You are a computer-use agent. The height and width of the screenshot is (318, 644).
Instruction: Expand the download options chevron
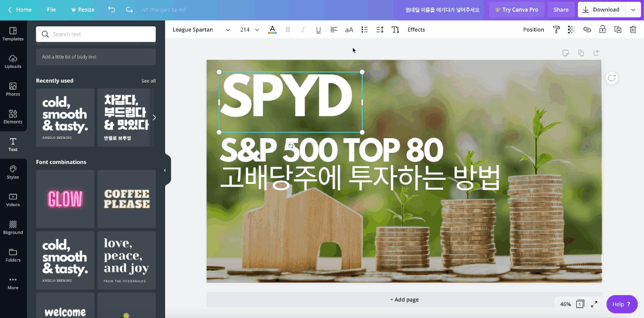tap(633, 9)
